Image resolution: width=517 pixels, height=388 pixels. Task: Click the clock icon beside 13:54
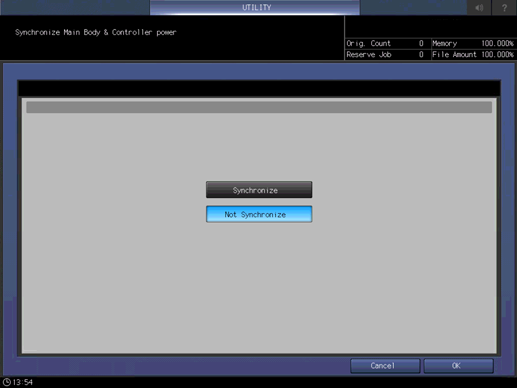[6, 382]
